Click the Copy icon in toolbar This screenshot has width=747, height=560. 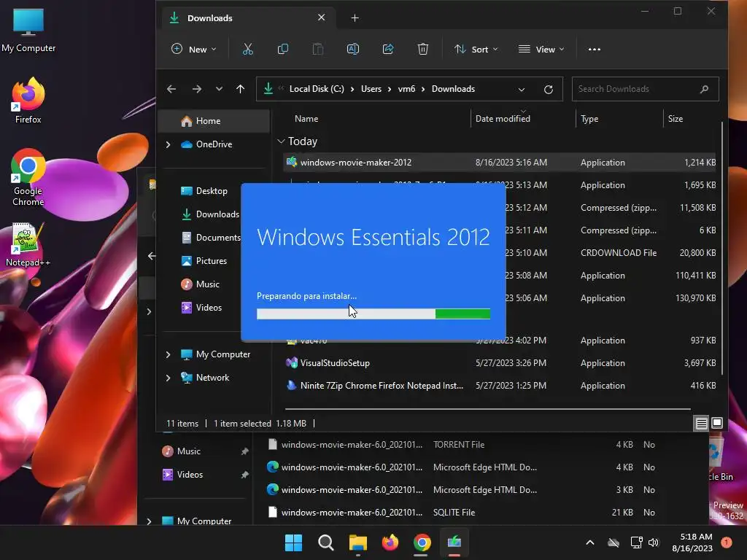[283, 49]
